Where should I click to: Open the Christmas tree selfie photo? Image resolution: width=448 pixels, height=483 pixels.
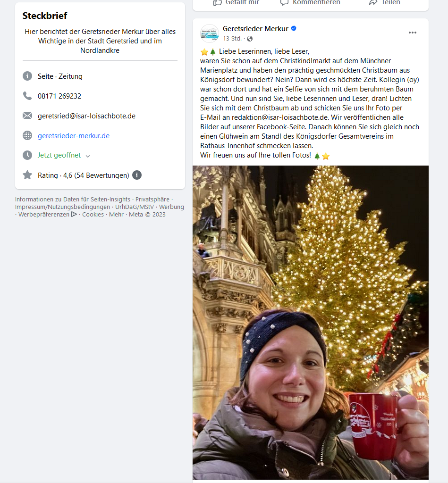click(x=311, y=323)
